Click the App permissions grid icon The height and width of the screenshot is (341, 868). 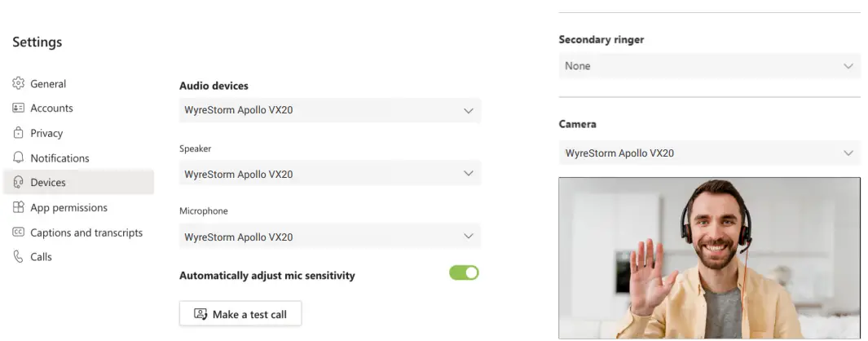[x=18, y=207]
